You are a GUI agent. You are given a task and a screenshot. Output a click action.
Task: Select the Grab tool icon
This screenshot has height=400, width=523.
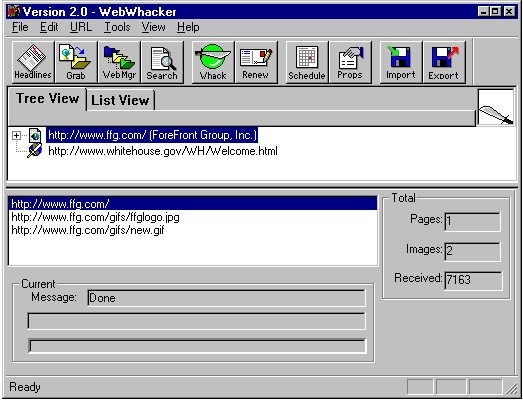pos(76,62)
